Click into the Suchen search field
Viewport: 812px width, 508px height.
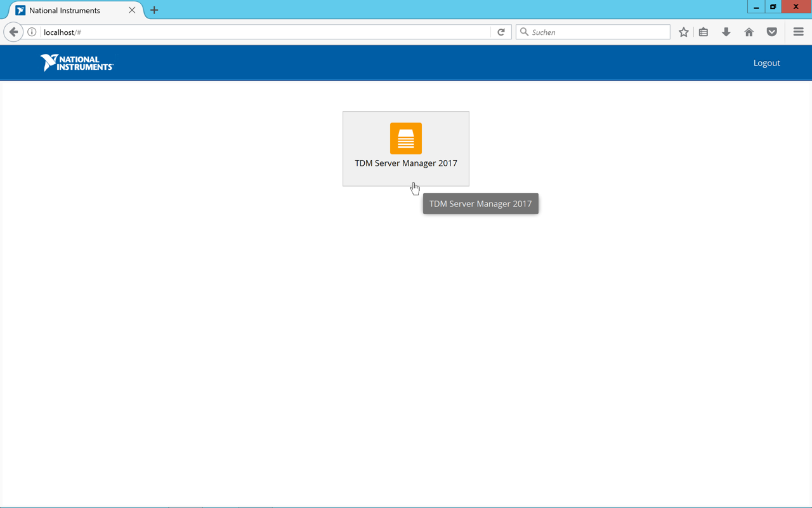pos(596,32)
